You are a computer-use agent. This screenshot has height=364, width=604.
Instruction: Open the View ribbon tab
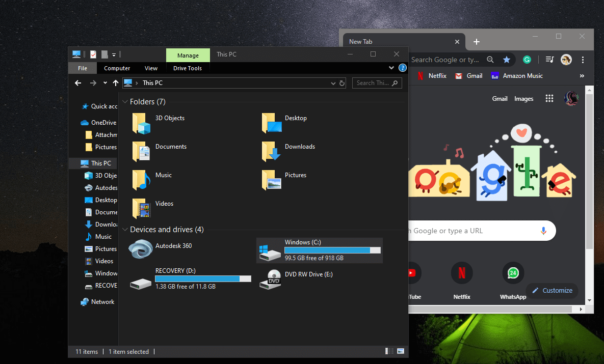click(151, 68)
